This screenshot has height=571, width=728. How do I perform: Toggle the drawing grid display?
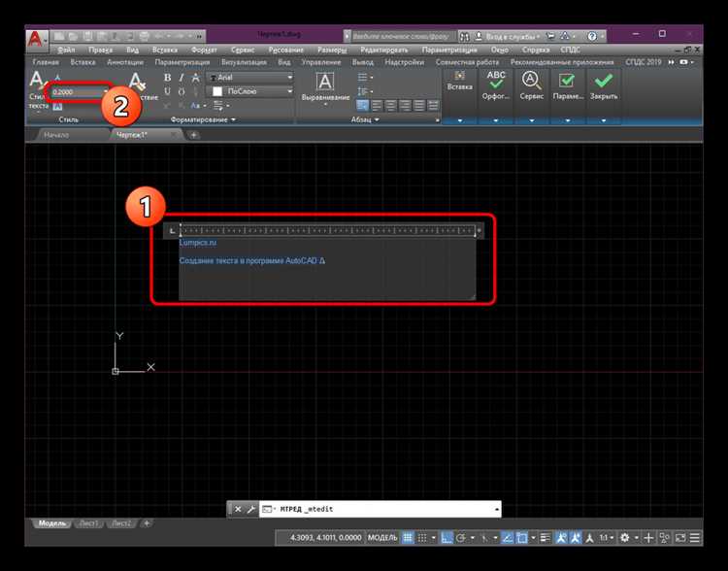[x=407, y=538]
